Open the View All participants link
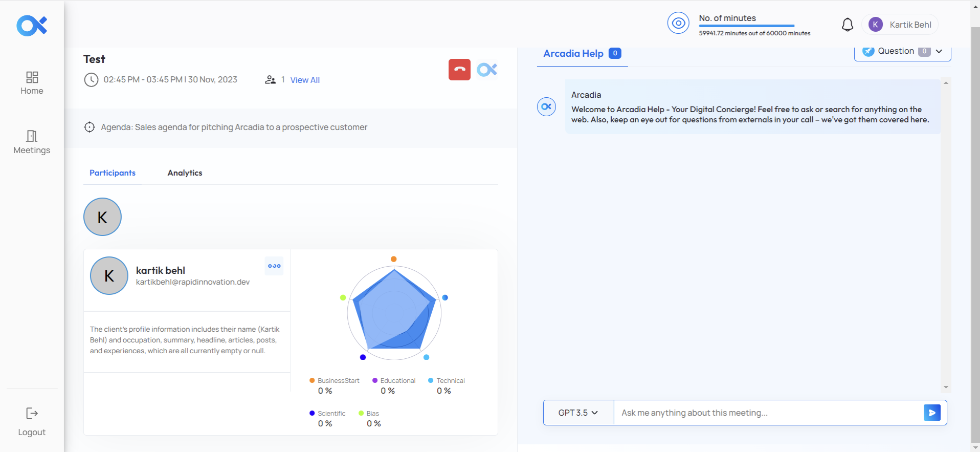 coord(305,80)
